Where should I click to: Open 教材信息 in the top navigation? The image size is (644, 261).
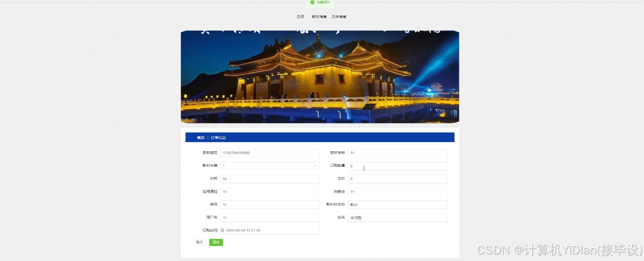319,17
